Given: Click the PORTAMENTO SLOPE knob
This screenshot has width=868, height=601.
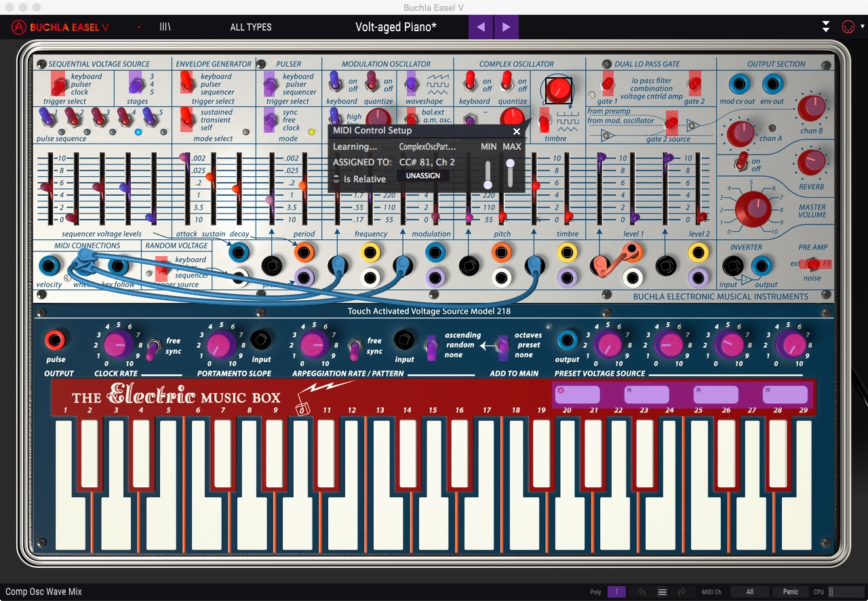Looking at the screenshot, I should coord(220,345).
